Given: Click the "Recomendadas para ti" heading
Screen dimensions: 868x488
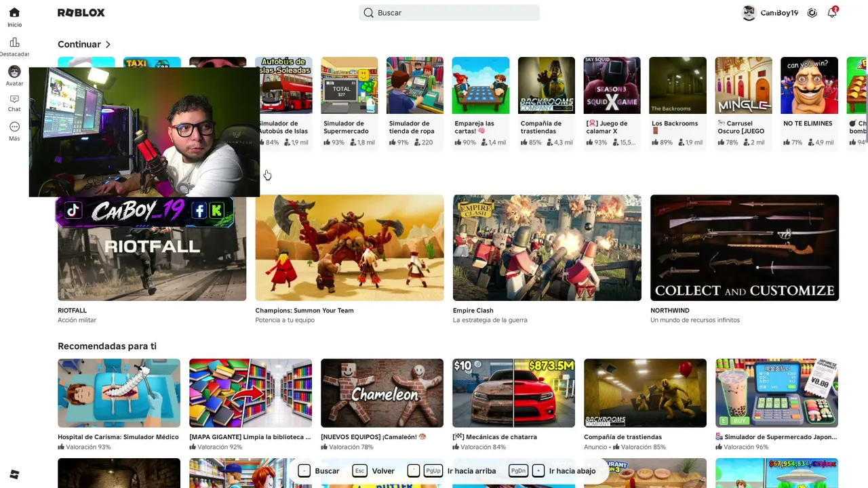Looking at the screenshot, I should [x=107, y=346].
